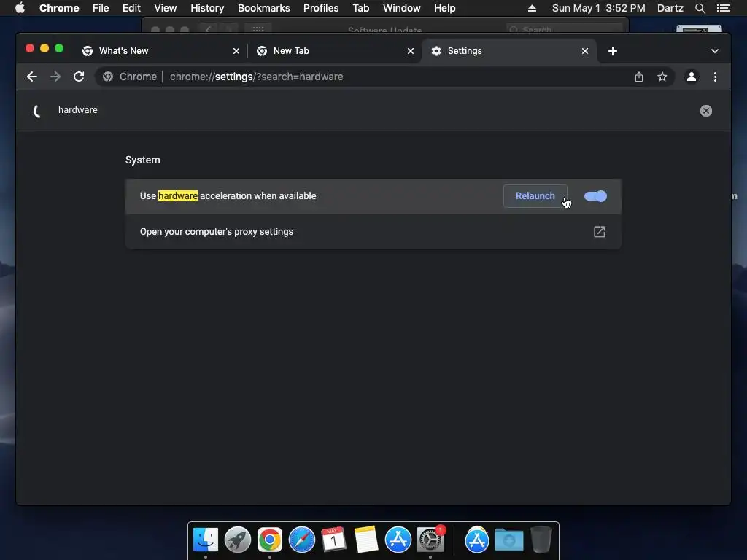The height and width of the screenshot is (560, 747).
Task: Open the Chrome menu in menu bar
Action: [59, 8]
